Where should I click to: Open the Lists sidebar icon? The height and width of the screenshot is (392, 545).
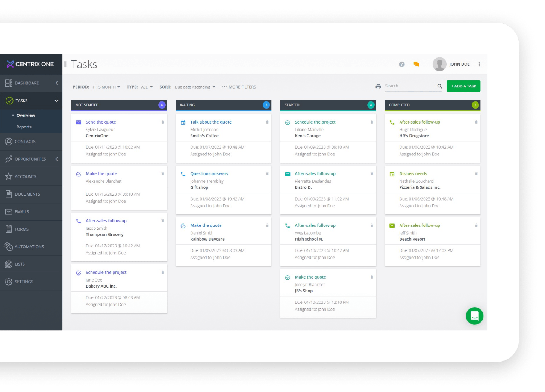point(9,264)
